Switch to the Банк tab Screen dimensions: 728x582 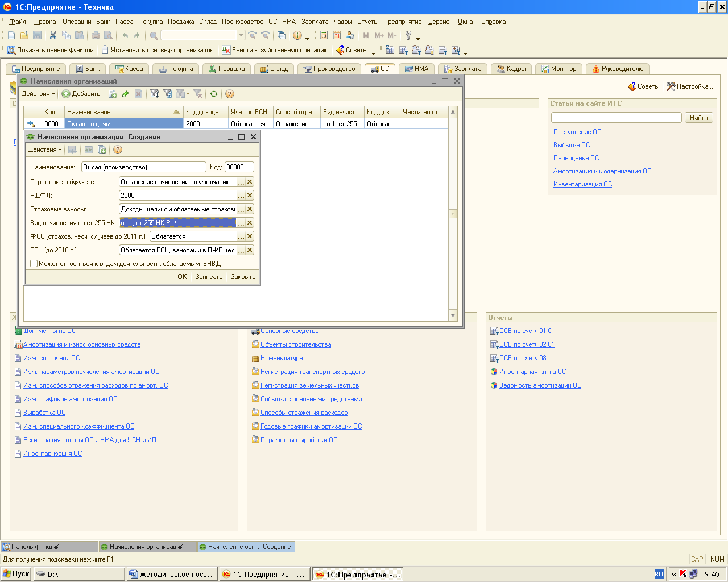[88, 69]
